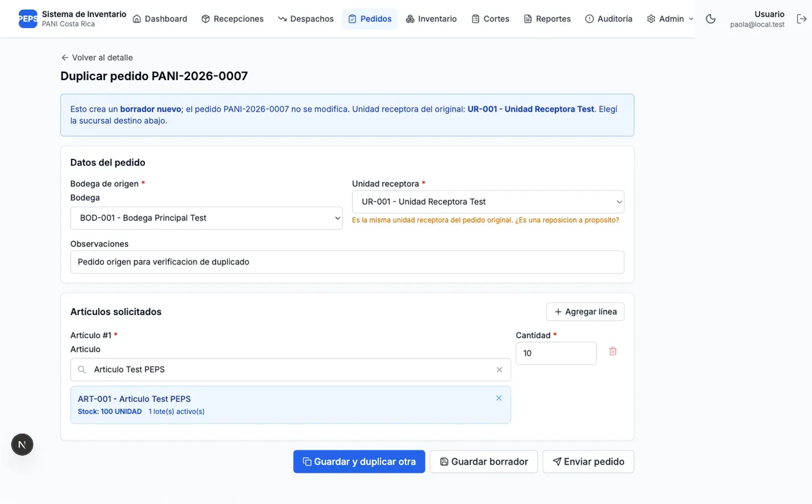Viewport: 812px width, 504px height.
Task: Clear the Articulo search text
Action: tap(499, 370)
